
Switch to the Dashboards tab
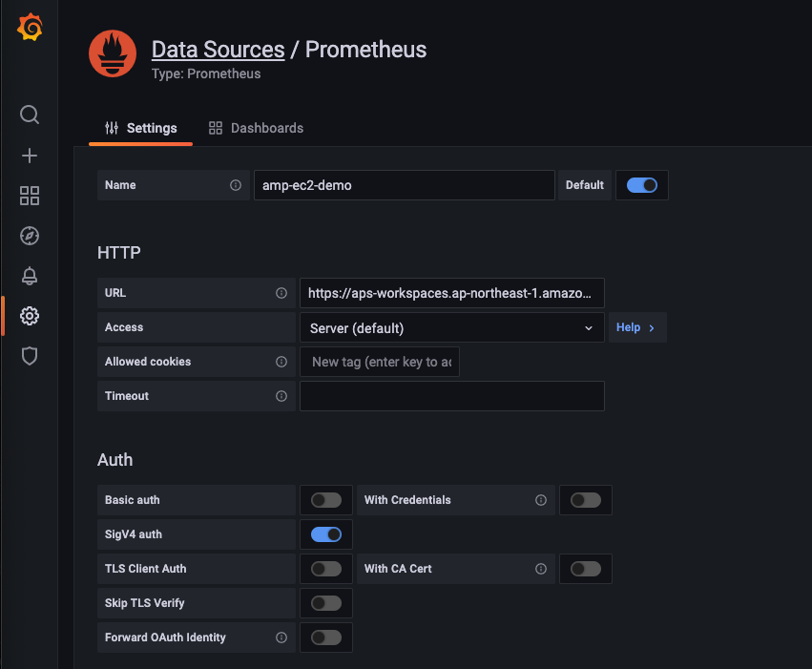256,128
